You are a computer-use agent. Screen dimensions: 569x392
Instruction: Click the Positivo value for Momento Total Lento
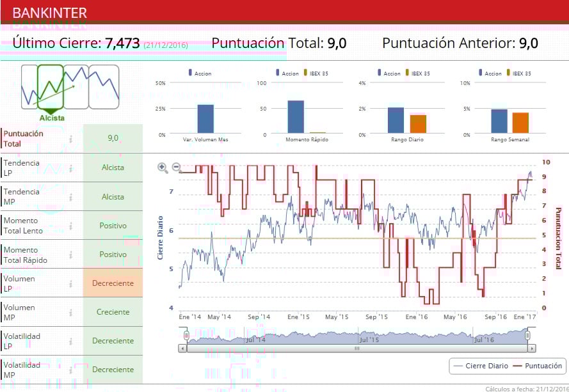coord(113,225)
